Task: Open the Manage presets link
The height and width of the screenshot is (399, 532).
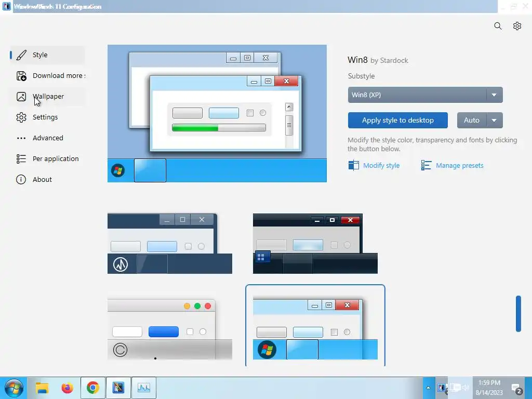Action: tap(460, 166)
